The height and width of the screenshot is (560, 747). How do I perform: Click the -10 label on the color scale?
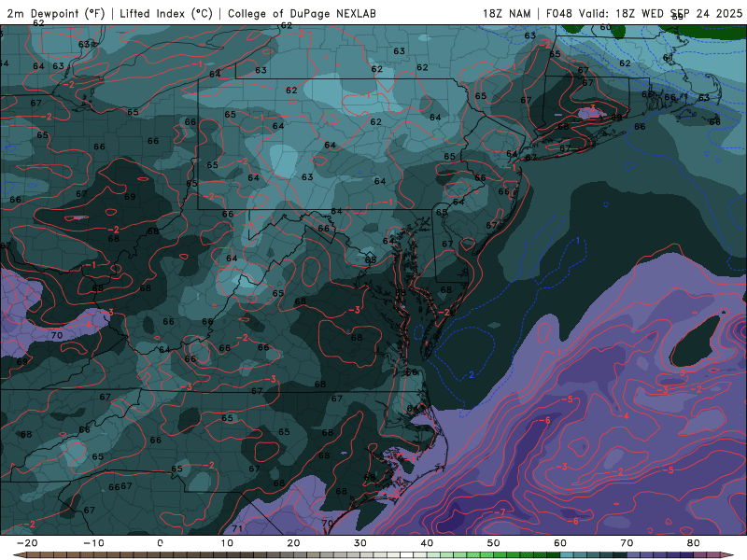coord(93,543)
